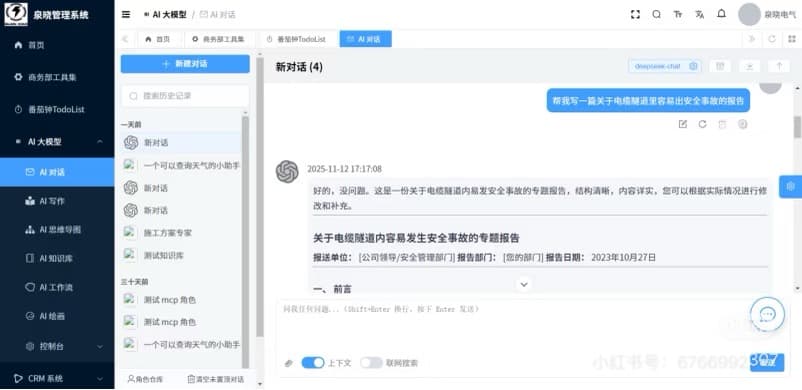Open 商务部工具集 in the left sidebar
This screenshot has width=802, height=390.
click(57, 77)
